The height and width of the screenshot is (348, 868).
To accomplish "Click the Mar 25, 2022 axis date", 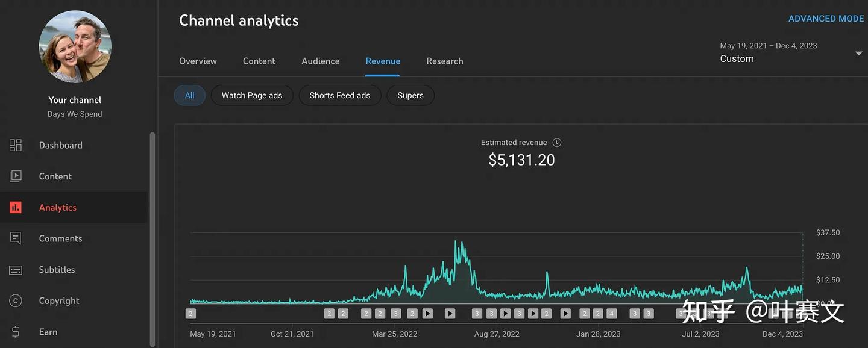I will [394, 334].
